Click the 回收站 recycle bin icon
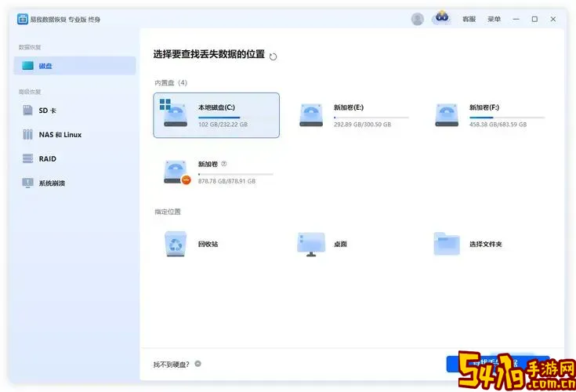 [x=176, y=244]
